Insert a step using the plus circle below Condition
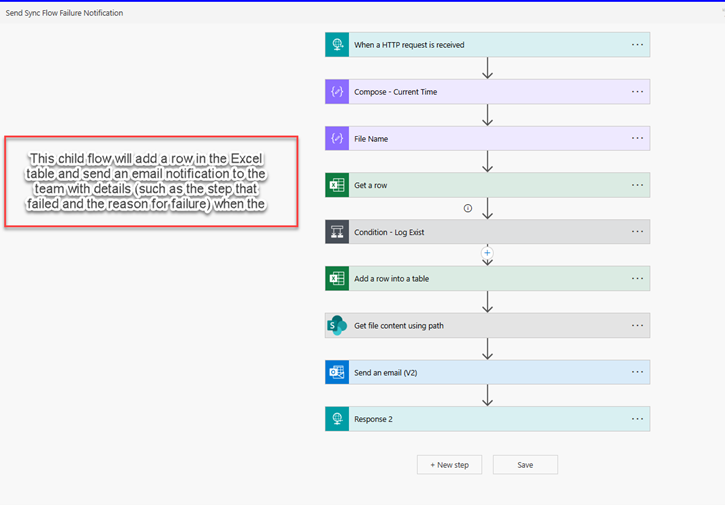Screen dimensions: 725x505 487,252
